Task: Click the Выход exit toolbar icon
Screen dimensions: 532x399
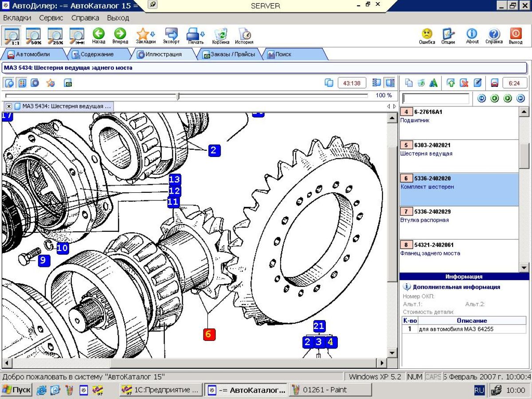Action: pos(516,36)
